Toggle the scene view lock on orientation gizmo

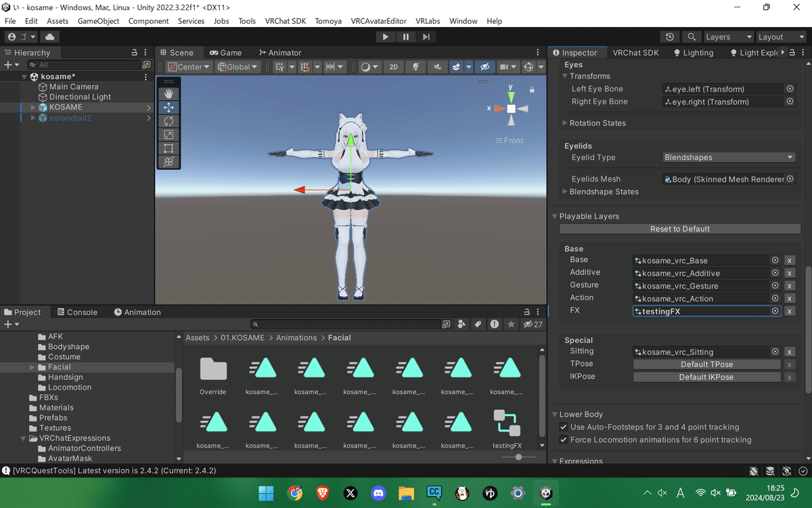click(532, 89)
